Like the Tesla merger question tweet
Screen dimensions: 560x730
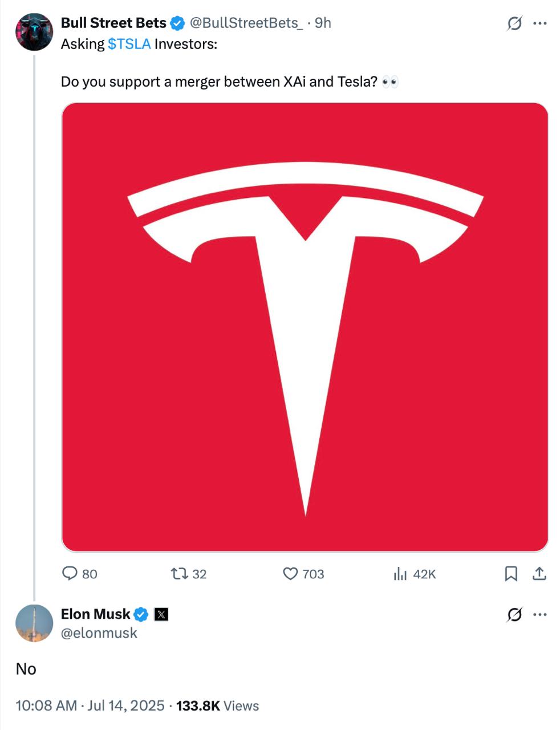[303, 574]
